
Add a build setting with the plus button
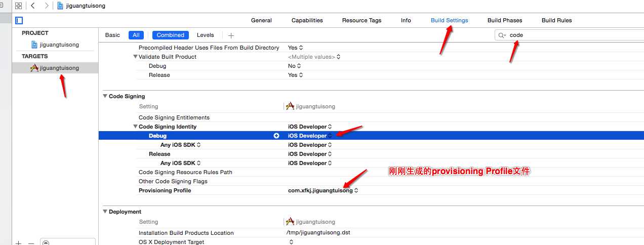coord(231,35)
